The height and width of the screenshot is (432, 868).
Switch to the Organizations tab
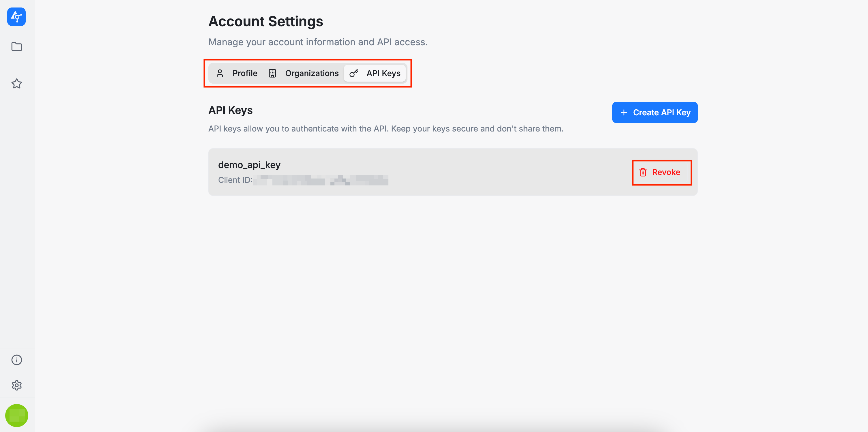click(311, 73)
